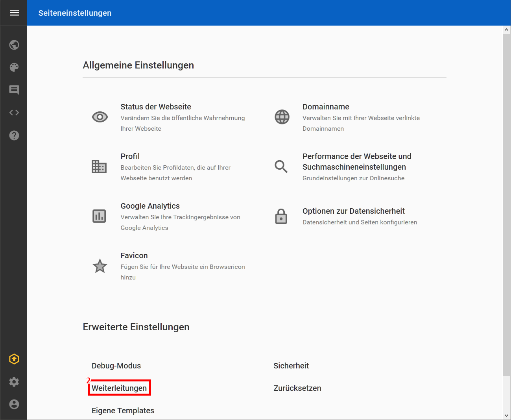The image size is (511, 420).
Task: Open the Domainname settings
Action: click(326, 107)
